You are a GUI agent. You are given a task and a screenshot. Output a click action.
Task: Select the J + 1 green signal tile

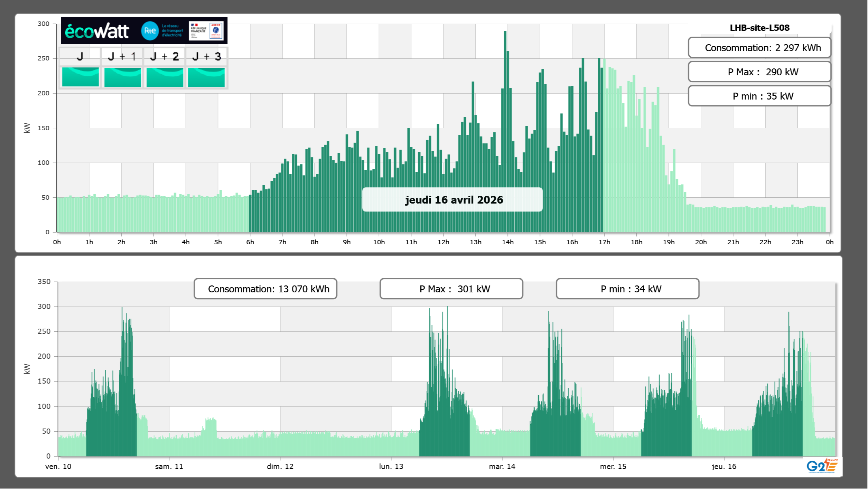point(122,77)
